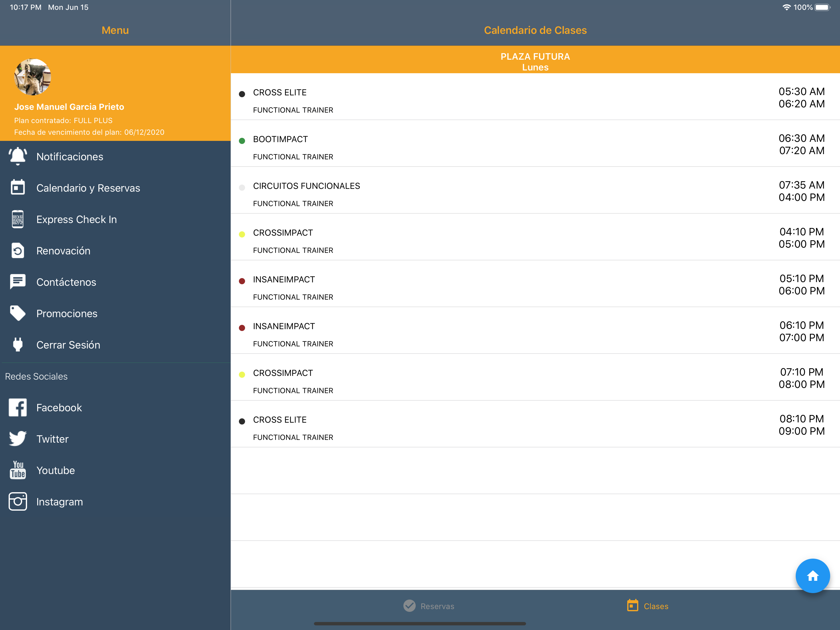
Task: View Promociones menu entry
Action: coord(115,313)
